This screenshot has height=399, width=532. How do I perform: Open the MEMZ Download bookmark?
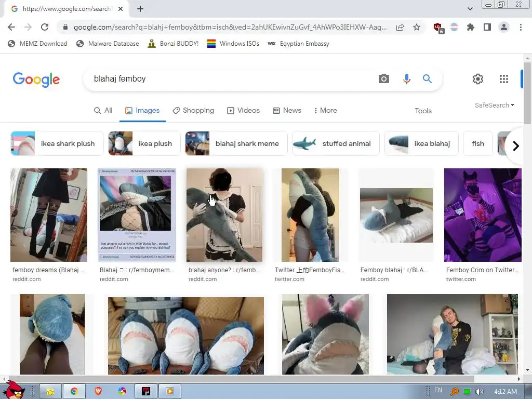[37, 44]
